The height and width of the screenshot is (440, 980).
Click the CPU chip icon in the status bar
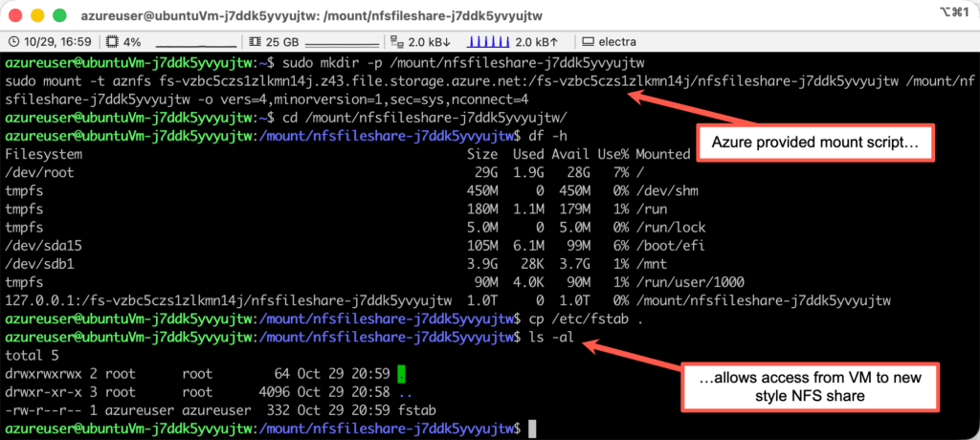(x=113, y=42)
